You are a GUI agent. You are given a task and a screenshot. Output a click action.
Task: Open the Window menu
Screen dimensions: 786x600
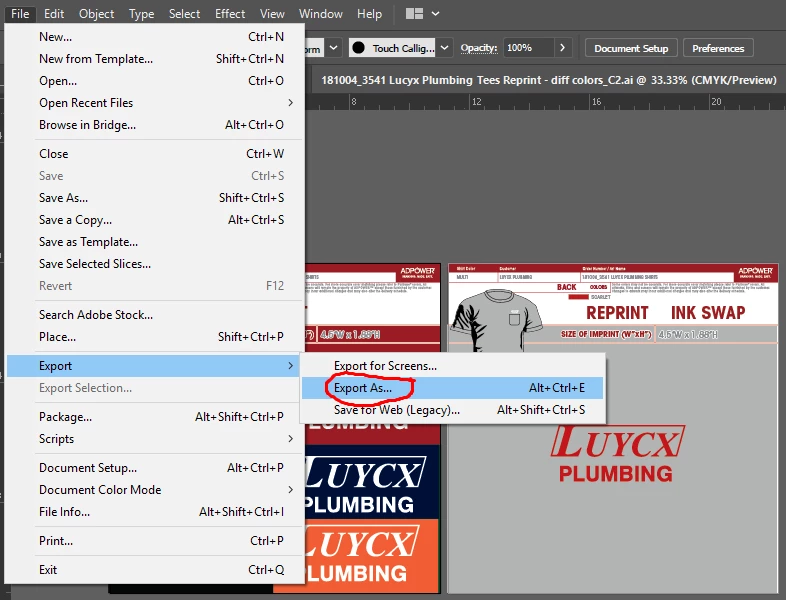[321, 14]
